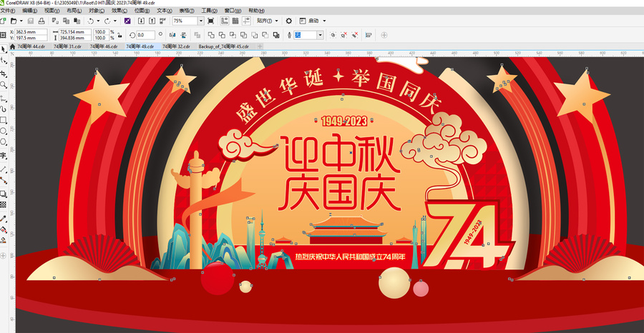This screenshot has height=333, width=644.
Task: Cut the selected objects
Action: (55, 21)
